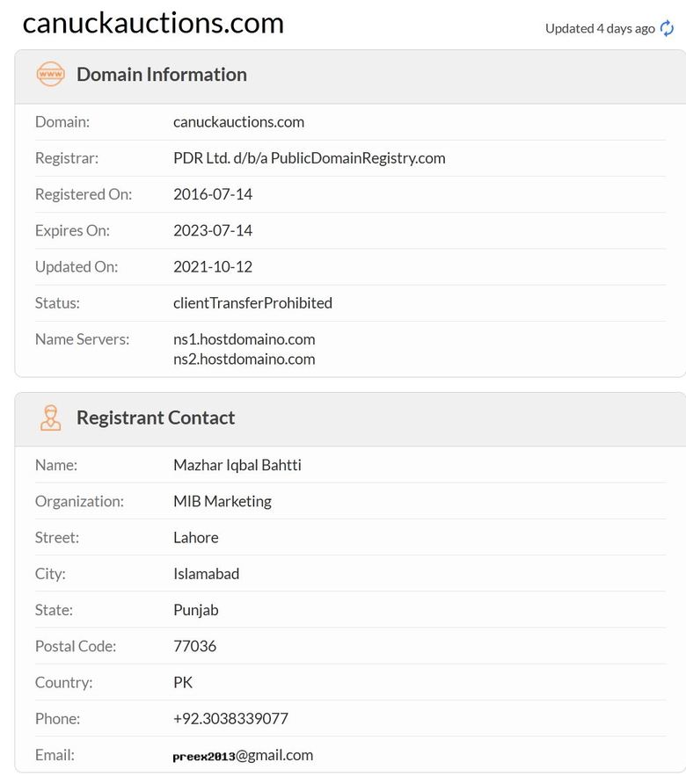Click the Email: label

click(x=55, y=755)
